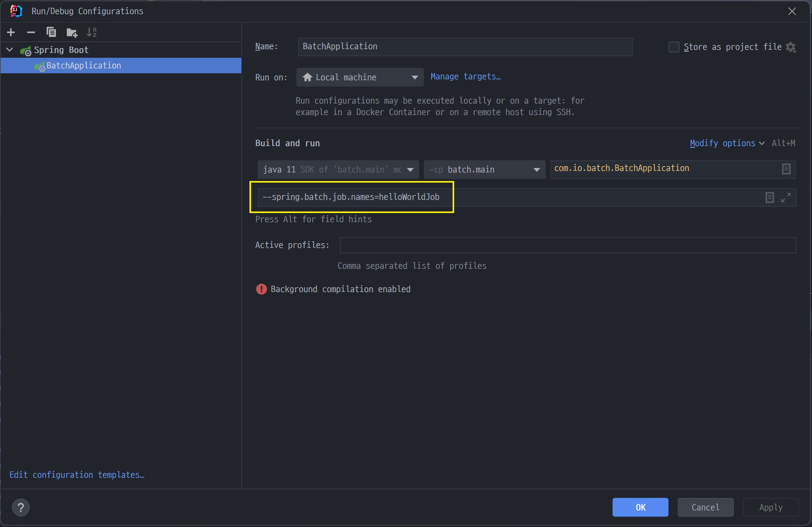Screen dimensions: 812x527
Task: Open the java 11 SDK dropdown
Action: pyautogui.click(x=338, y=170)
